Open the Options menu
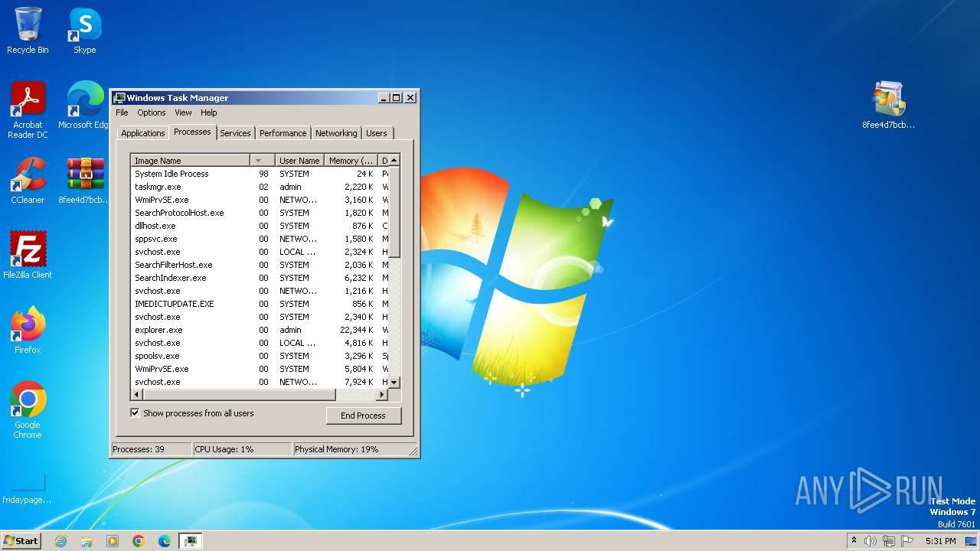Screen dimensions: 980x551 [152, 112]
